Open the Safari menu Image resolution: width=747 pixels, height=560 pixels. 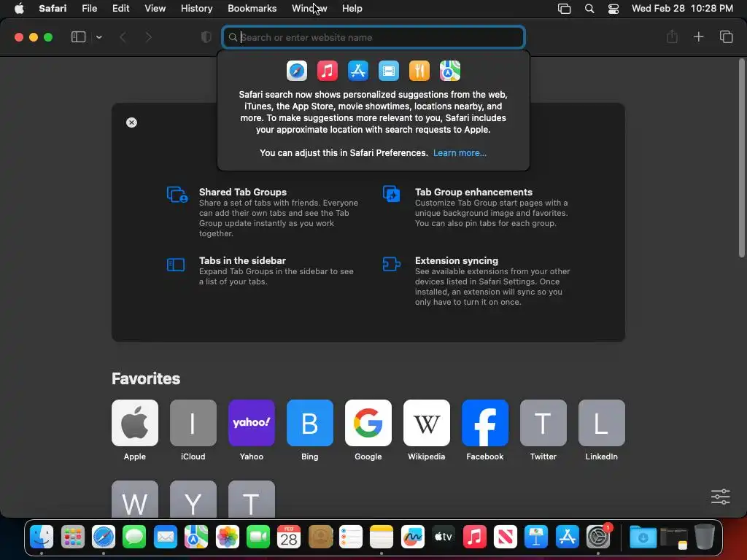(x=53, y=8)
